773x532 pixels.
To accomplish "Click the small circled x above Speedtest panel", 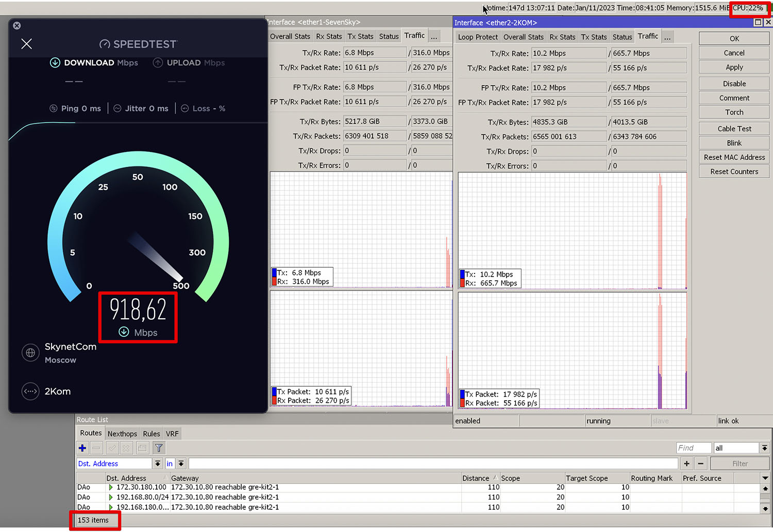I will click(17, 26).
